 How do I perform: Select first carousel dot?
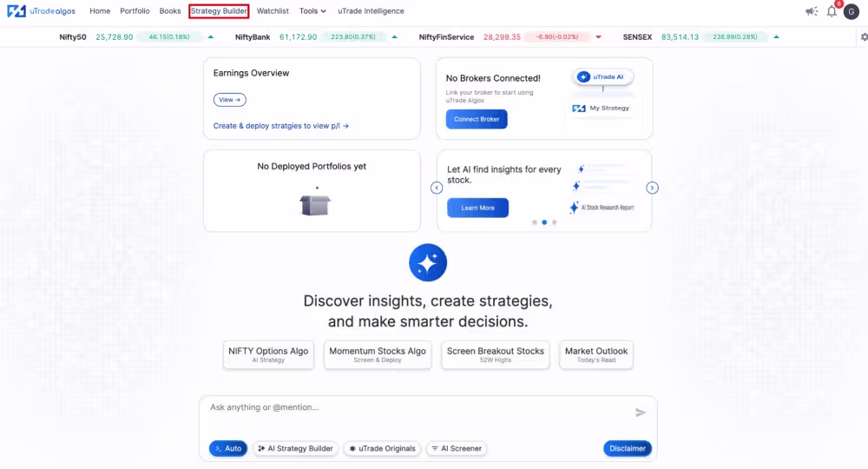pyautogui.click(x=534, y=222)
